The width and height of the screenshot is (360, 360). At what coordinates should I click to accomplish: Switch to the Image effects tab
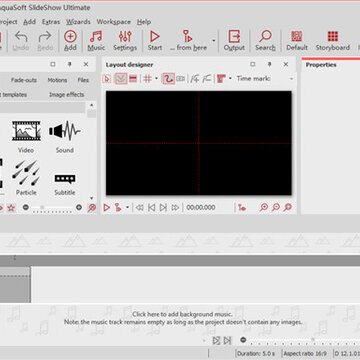[x=67, y=94]
